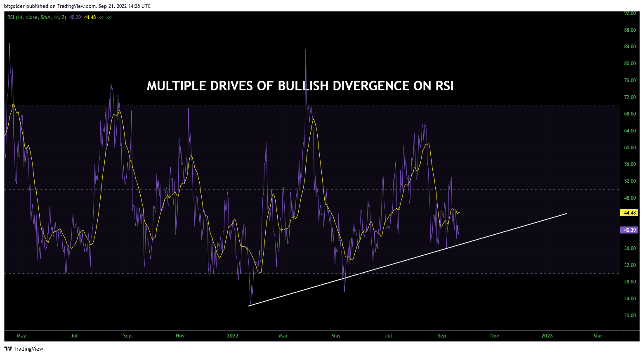
Task: Click the 80.00 axis label
Action: tap(630, 64)
